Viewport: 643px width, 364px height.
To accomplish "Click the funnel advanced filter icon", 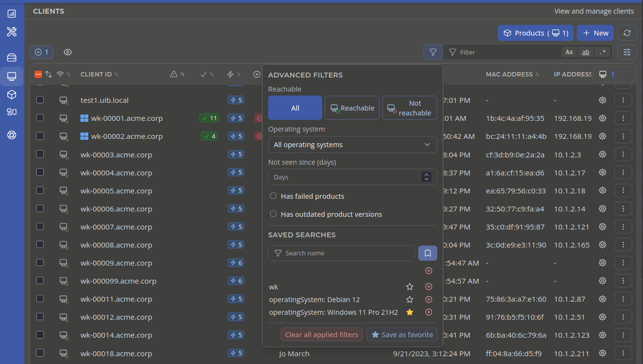I will (433, 52).
